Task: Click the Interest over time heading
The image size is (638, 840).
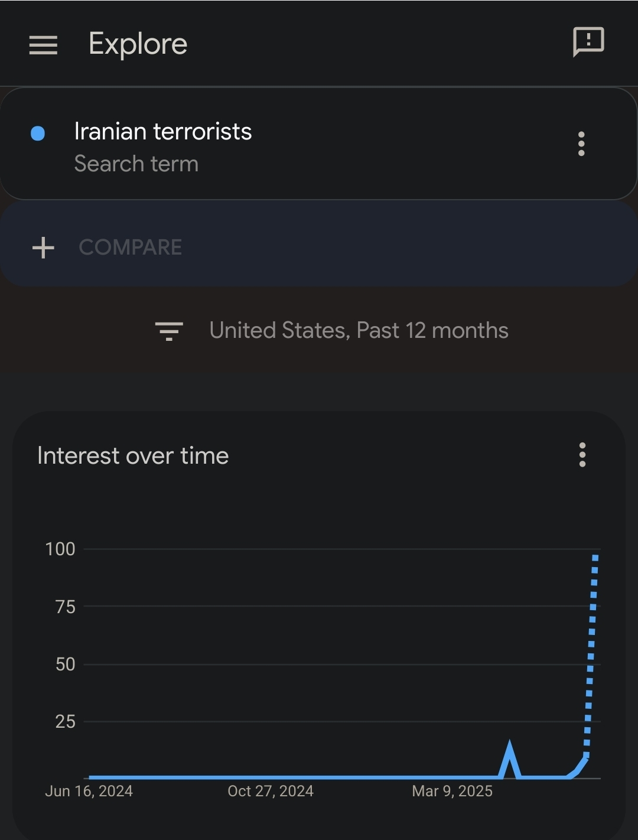Action: 133,455
